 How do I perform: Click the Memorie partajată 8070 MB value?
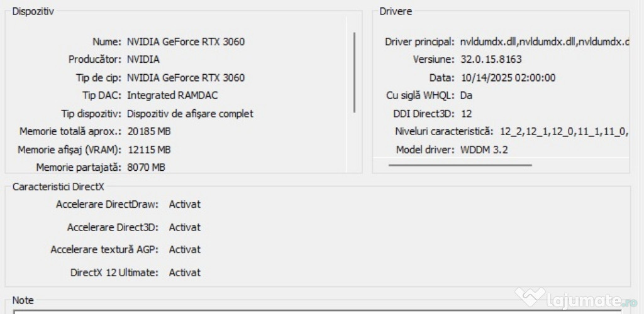[x=146, y=168]
